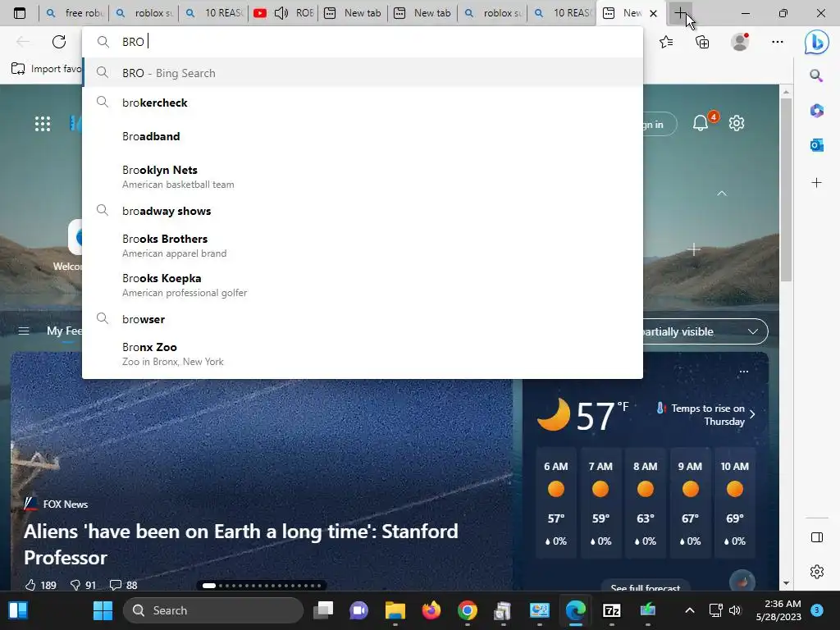
Task: Select the 'browser' suggestion
Action: click(363, 319)
